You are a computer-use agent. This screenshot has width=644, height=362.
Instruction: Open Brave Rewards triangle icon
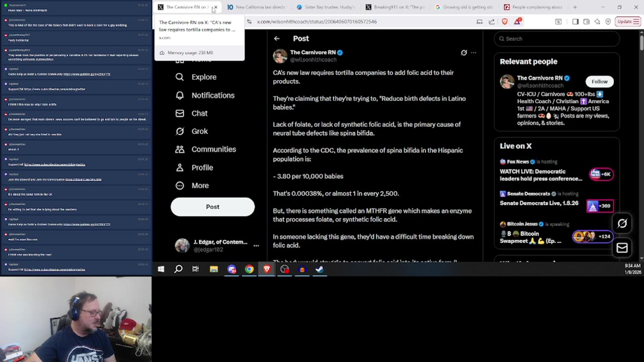(x=518, y=22)
